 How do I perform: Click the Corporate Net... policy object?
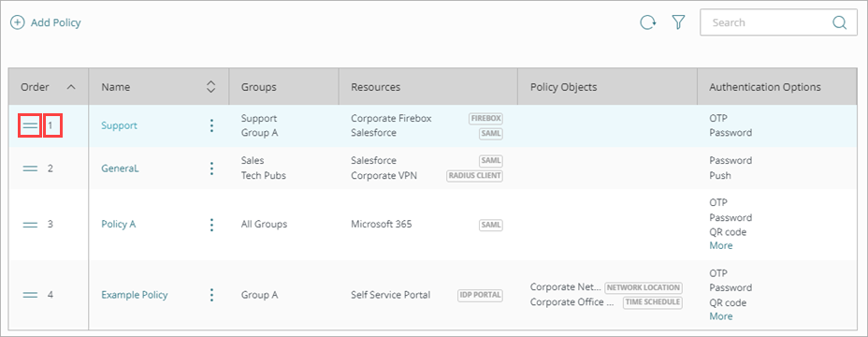click(x=565, y=287)
